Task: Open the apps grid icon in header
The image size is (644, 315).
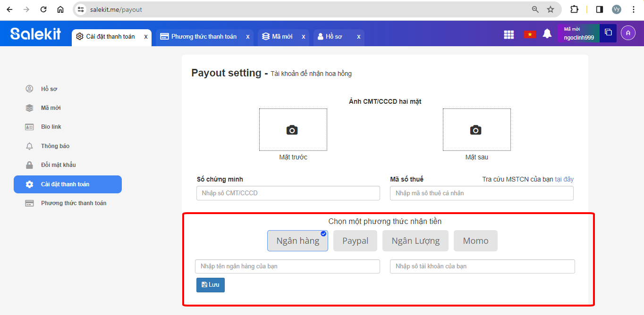Action: tap(508, 34)
